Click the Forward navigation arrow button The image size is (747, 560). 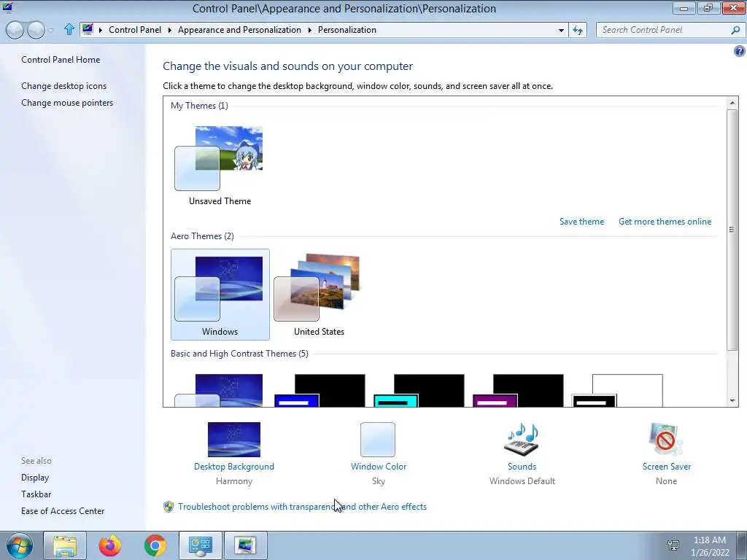tap(36, 30)
